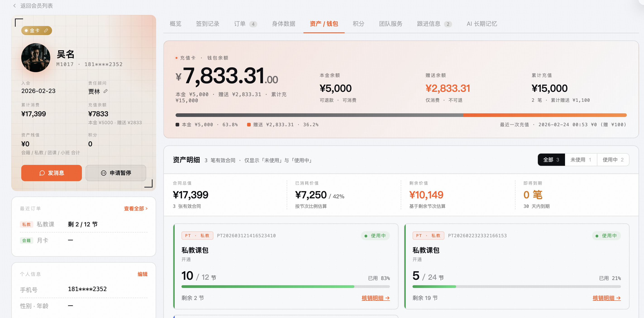Open the member avatar photo
This screenshot has width=644, height=318.
click(x=36, y=58)
